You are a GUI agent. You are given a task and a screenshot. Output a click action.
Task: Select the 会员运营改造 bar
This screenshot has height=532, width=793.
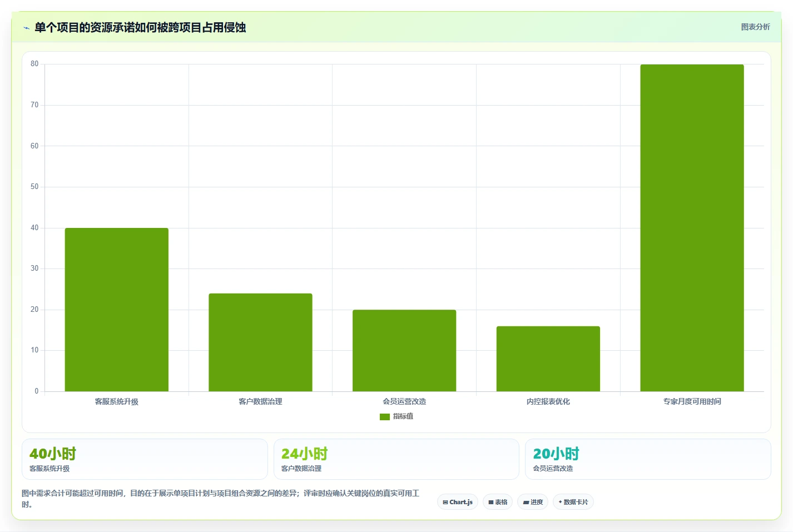point(404,350)
